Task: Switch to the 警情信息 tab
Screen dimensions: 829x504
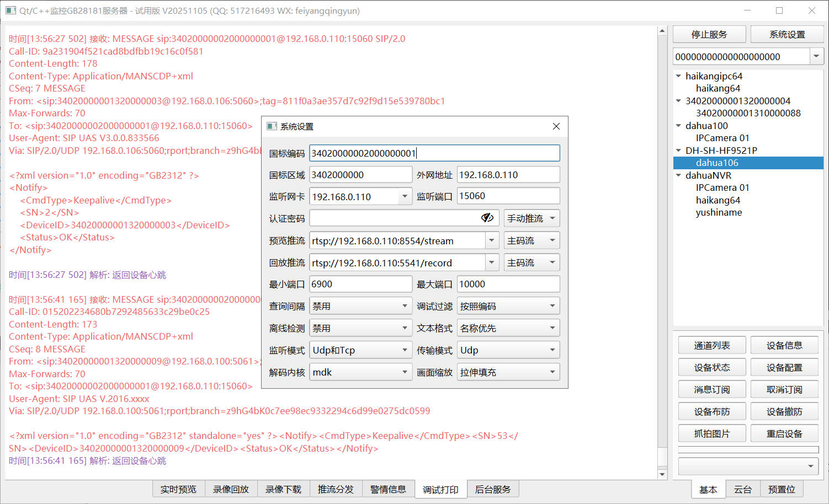Action: 388,489
